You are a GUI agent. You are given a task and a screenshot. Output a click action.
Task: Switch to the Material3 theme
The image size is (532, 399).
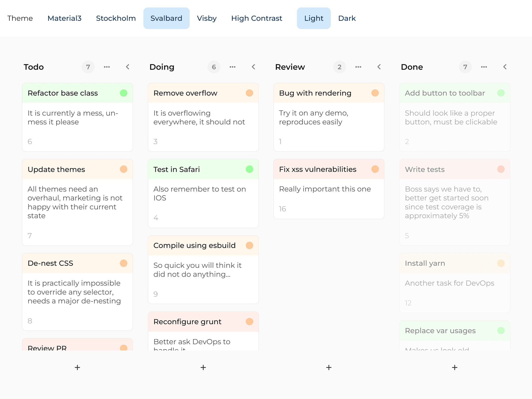click(x=64, y=18)
